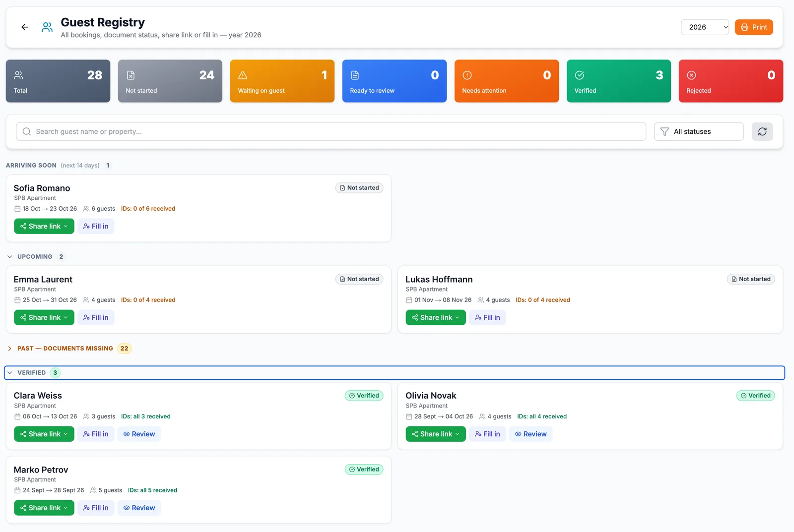The height and width of the screenshot is (532, 794).
Task: Click the guests icon beside Guest Registry
Action: tap(47, 27)
